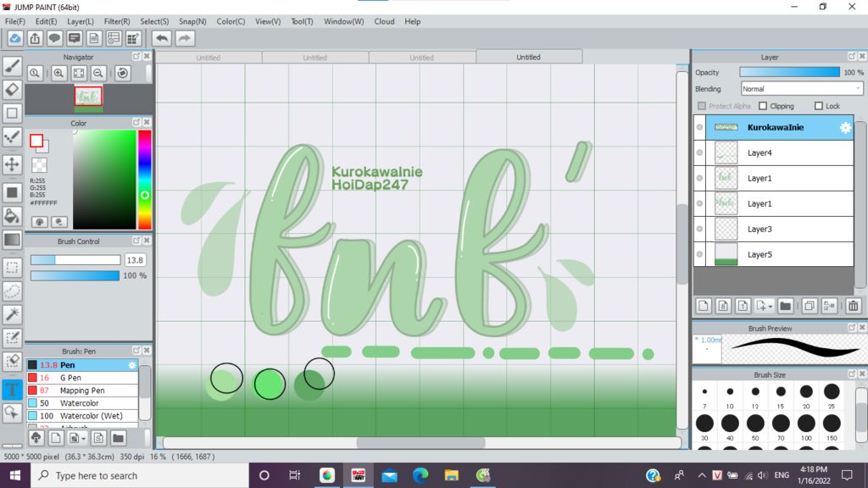The height and width of the screenshot is (488, 868).
Task: Select the rectangular Select tool
Action: 12,267
